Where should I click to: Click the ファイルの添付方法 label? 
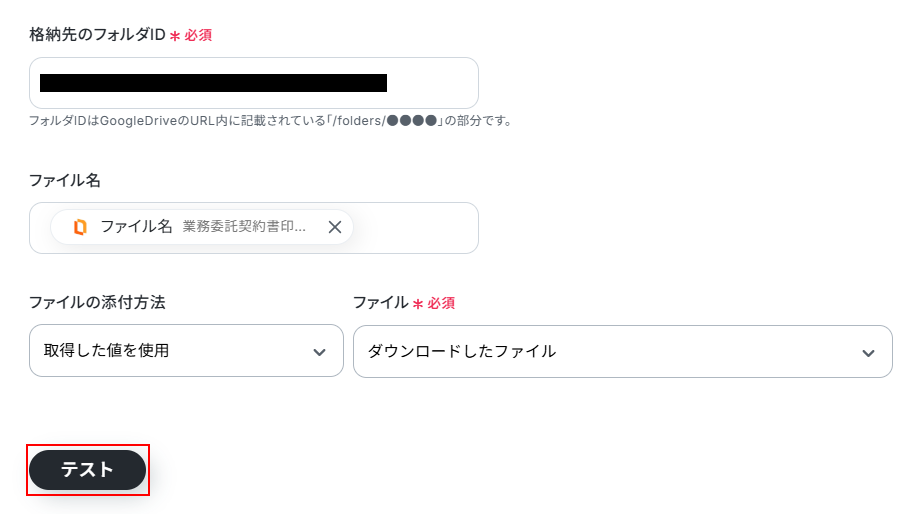[97, 302]
